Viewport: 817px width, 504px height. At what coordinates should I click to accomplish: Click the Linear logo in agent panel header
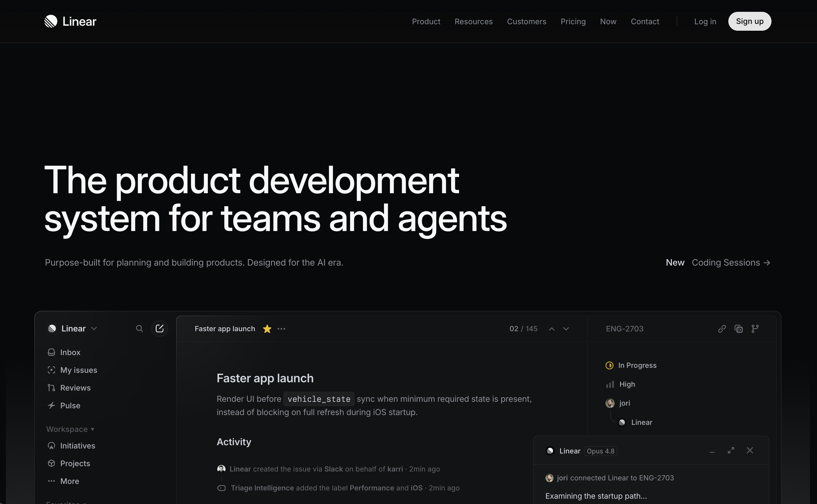point(550,451)
